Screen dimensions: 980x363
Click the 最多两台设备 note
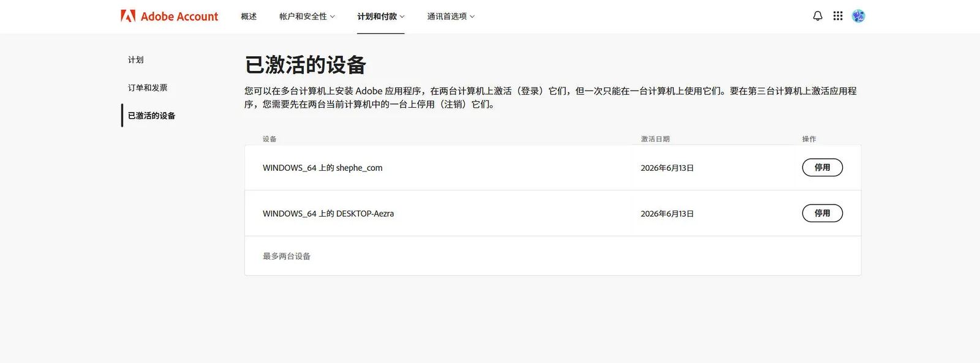(x=287, y=256)
